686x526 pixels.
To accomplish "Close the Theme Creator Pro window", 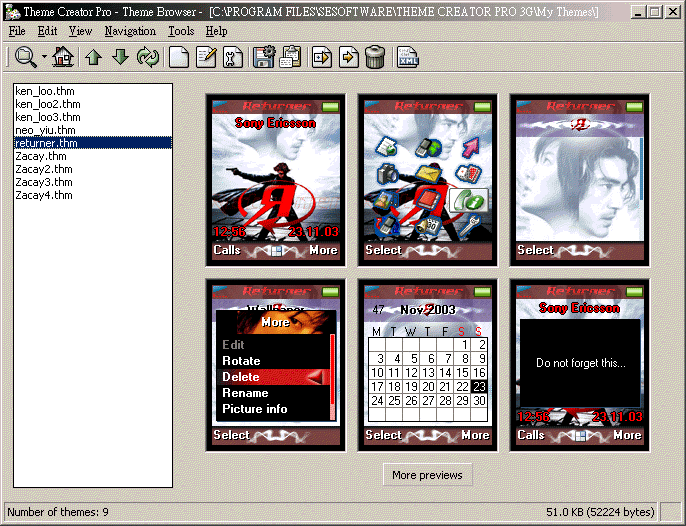I will 672,12.
